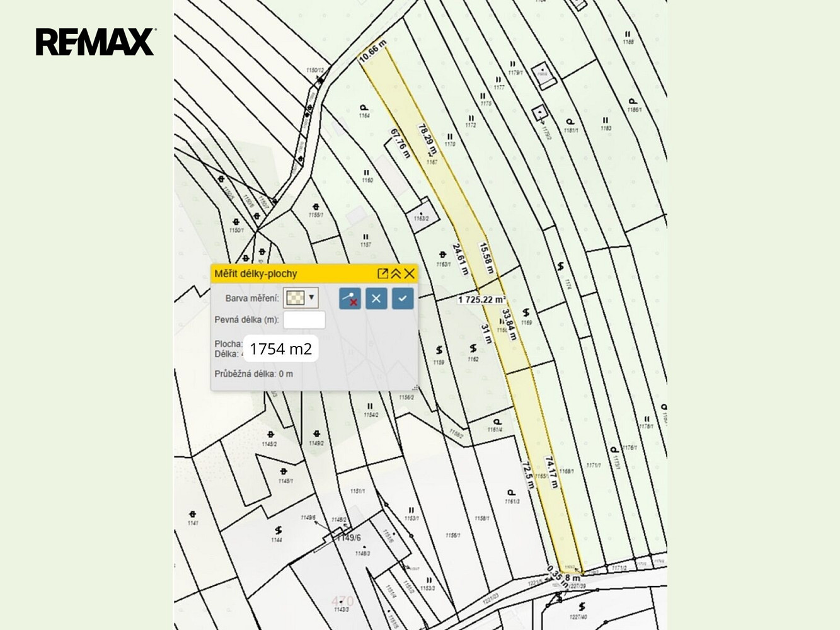840x630 pixels.
Task: Click the panel title Měřit délky-plochy
Action: pyautogui.click(x=255, y=273)
